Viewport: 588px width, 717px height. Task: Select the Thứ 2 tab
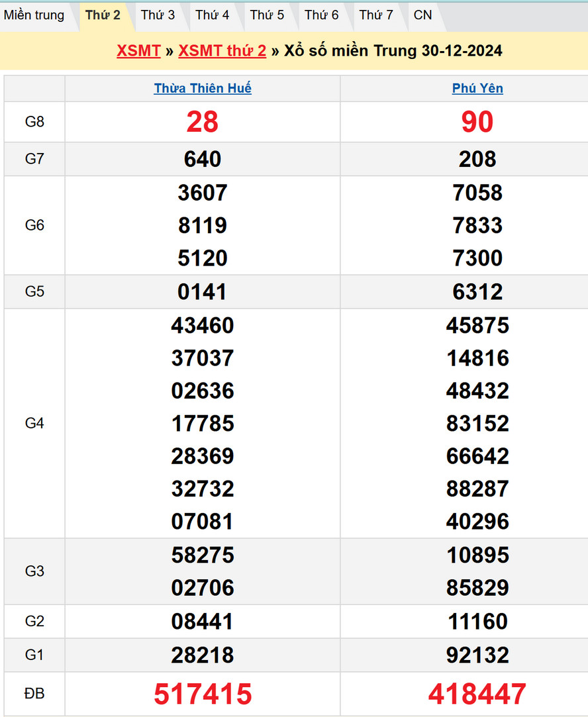[x=103, y=15]
